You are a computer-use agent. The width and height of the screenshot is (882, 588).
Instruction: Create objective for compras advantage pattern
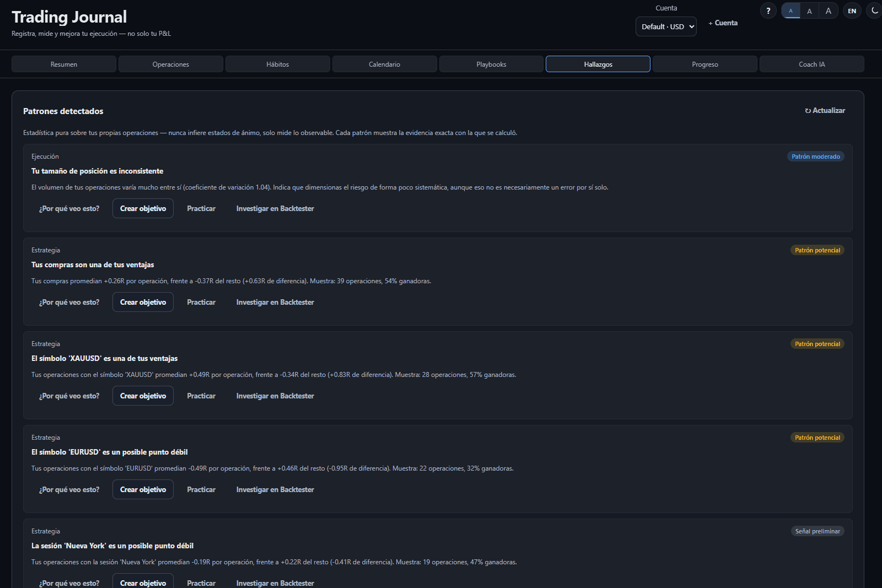(x=143, y=302)
